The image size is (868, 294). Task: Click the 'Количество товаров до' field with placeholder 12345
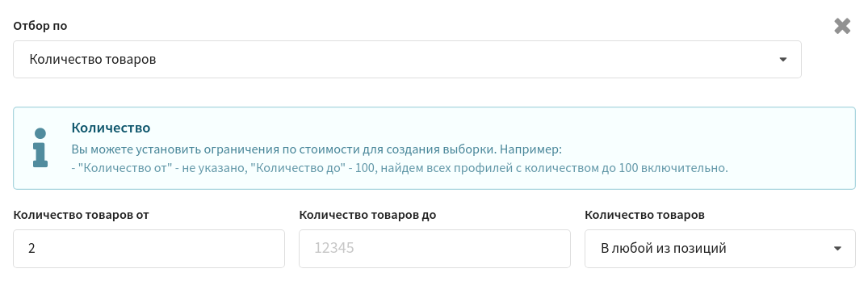[x=434, y=249]
